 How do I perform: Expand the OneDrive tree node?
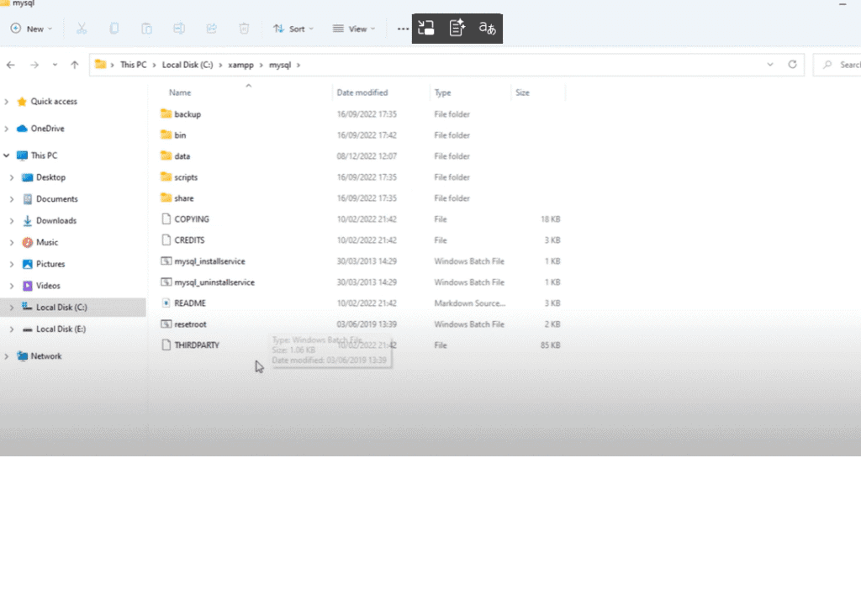pos(7,129)
